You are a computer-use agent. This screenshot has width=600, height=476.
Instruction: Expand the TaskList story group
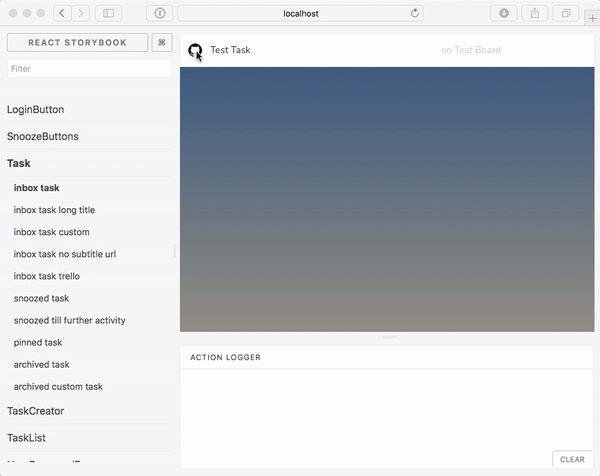(x=26, y=438)
